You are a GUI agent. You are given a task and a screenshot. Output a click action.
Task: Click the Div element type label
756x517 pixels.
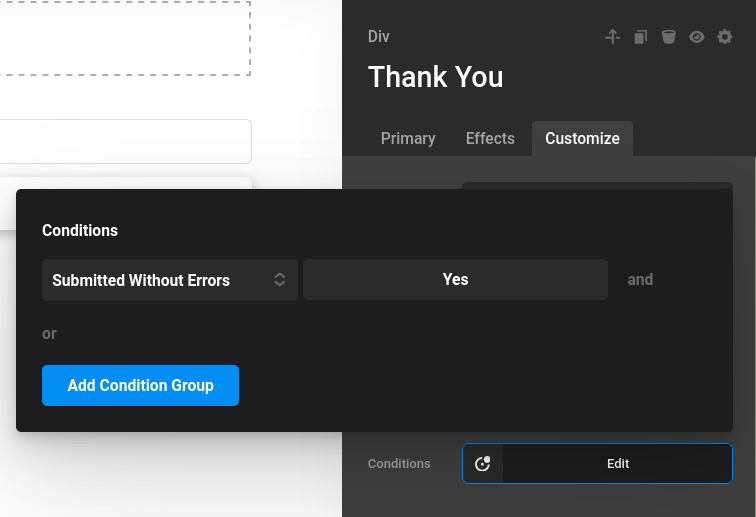click(379, 37)
